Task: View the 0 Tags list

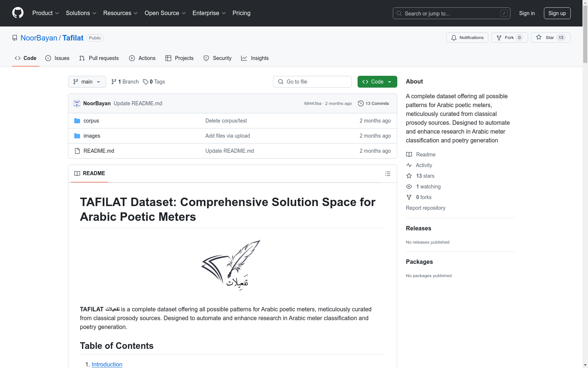Action: [x=154, y=82]
